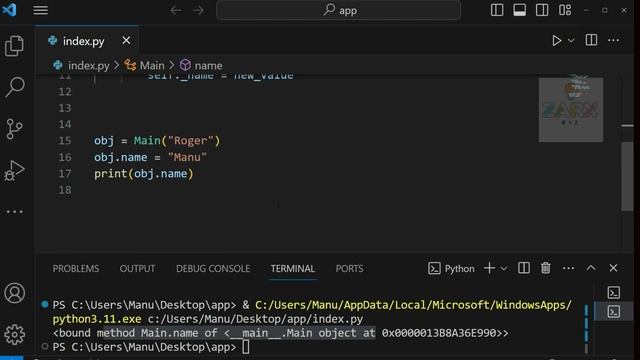The image size is (640, 360).
Task: Go back with the left arrow
Action: tap(176, 10)
